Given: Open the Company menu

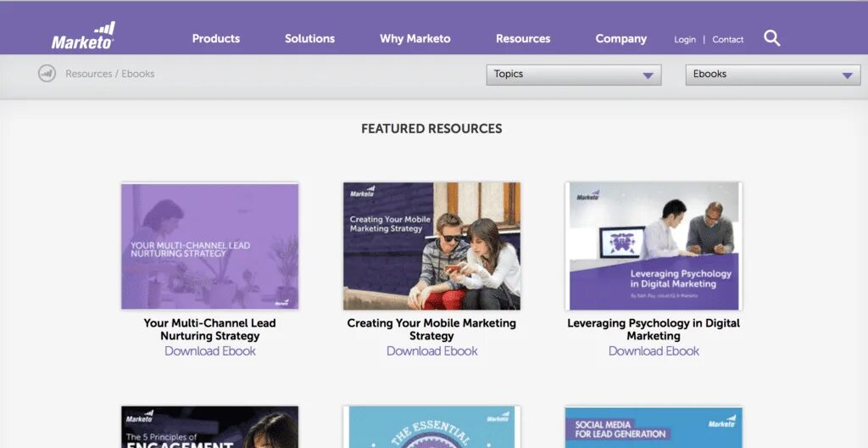Looking at the screenshot, I should point(621,39).
